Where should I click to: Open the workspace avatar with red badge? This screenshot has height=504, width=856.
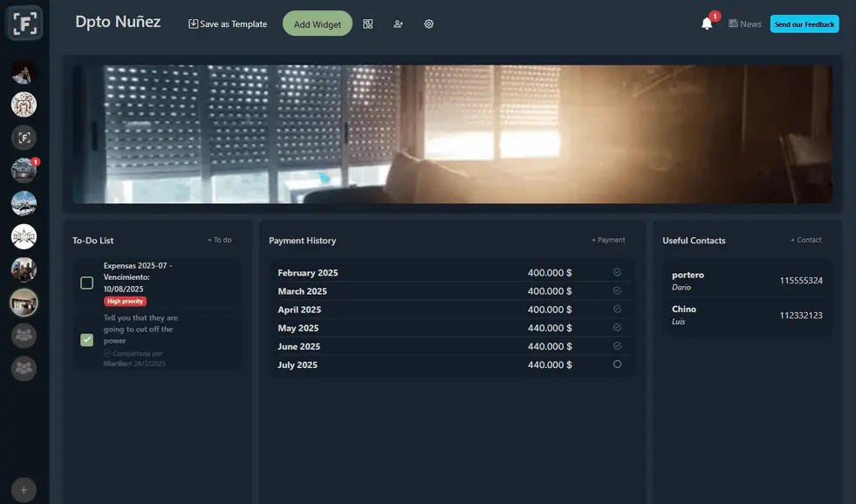(x=24, y=171)
